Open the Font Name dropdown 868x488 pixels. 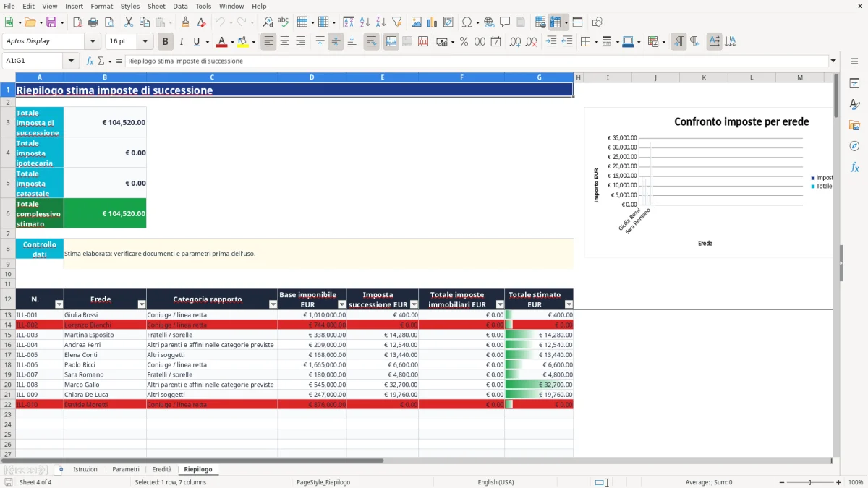92,41
